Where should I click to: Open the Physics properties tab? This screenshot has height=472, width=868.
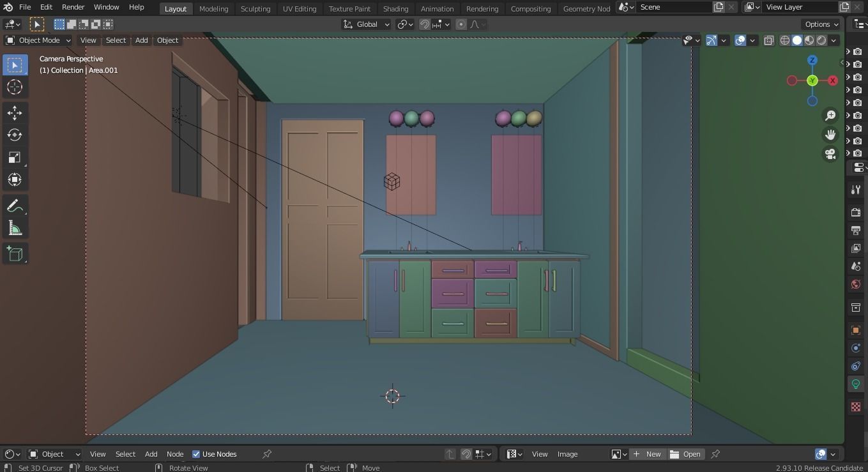(x=857, y=348)
